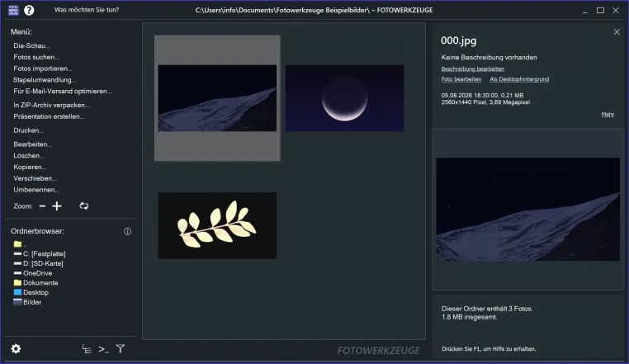Click the 000.jpg file name heading
Viewport: 629px width, 364px height.
point(458,40)
